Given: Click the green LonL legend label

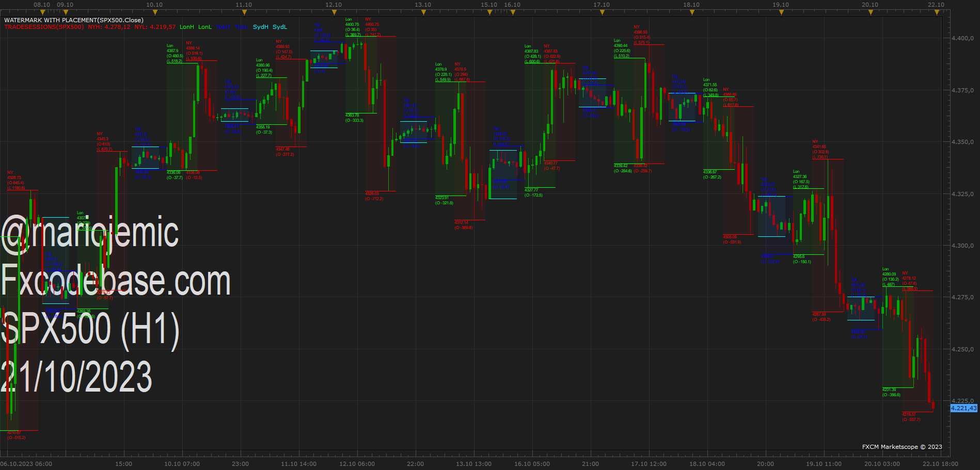Looking at the screenshot, I should point(205,27).
